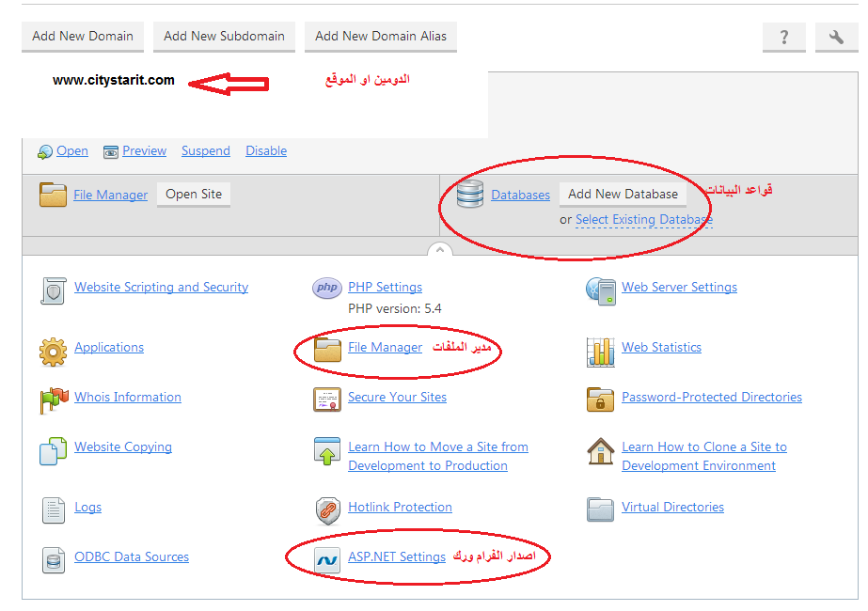Click the lower File Manager folder icon
Viewport: 868px width, 611px height.
click(327, 350)
